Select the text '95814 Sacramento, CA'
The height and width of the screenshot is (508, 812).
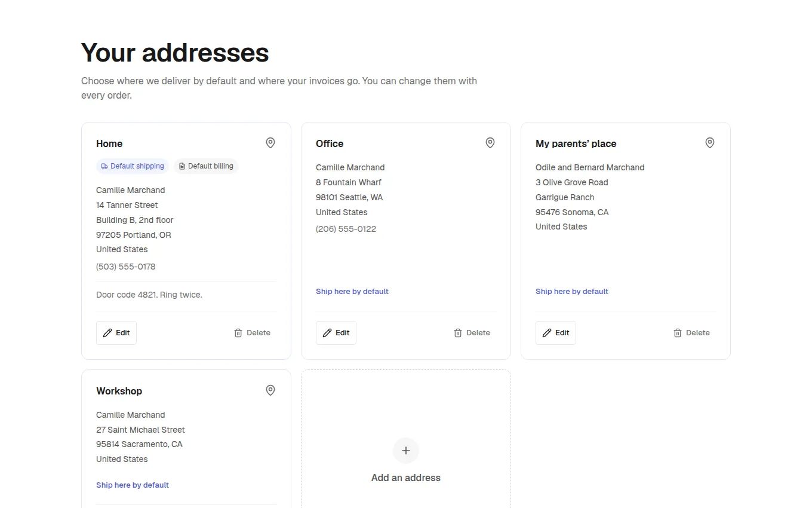pyautogui.click(x=139, y=444)
